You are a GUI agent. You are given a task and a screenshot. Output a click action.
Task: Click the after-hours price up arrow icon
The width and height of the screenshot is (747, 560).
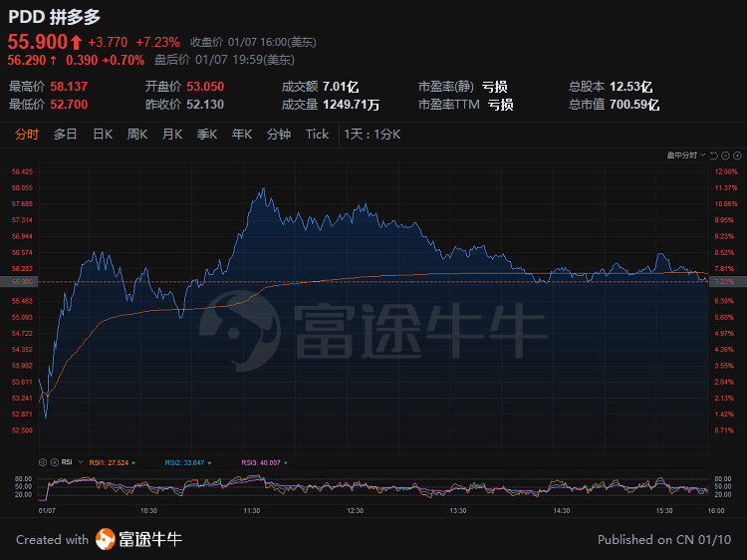(x=53, y=60)
